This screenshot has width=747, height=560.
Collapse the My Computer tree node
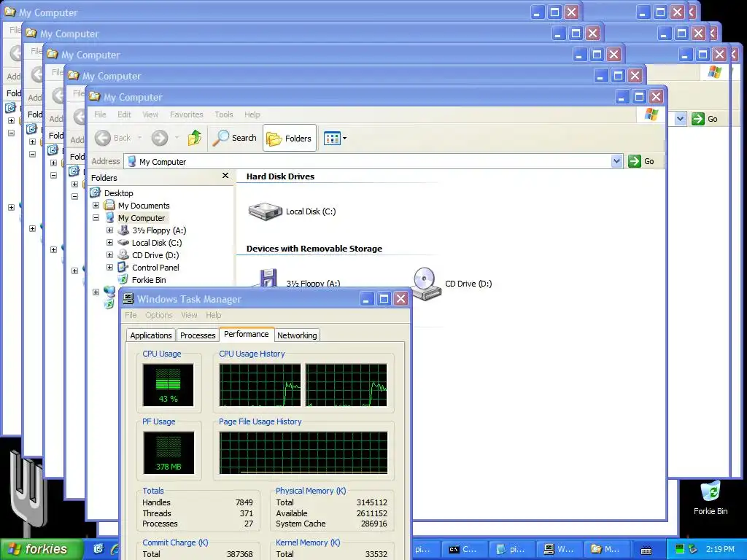[x=96, y=217]
